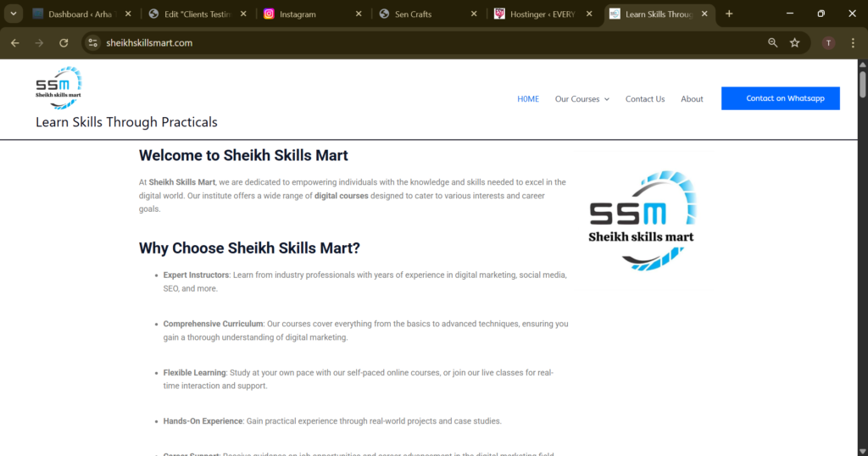
Task: Open the About page
Action: (692, 99)
